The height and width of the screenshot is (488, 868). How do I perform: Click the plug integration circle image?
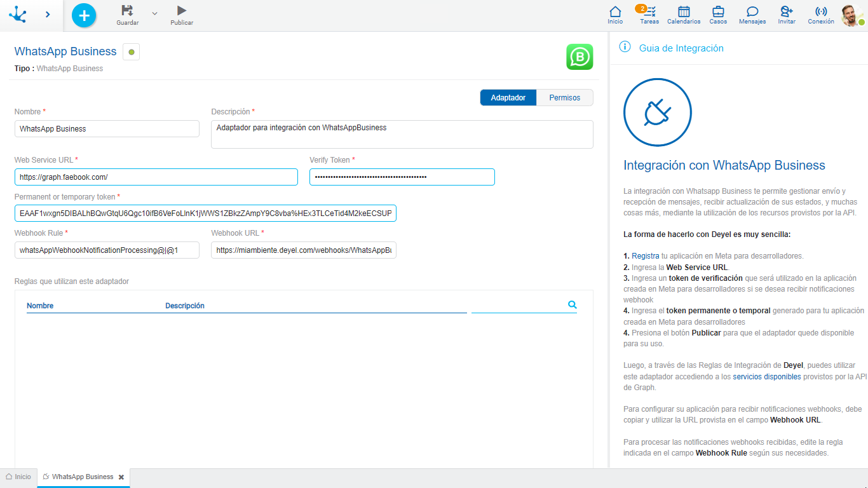coord(658,113)
